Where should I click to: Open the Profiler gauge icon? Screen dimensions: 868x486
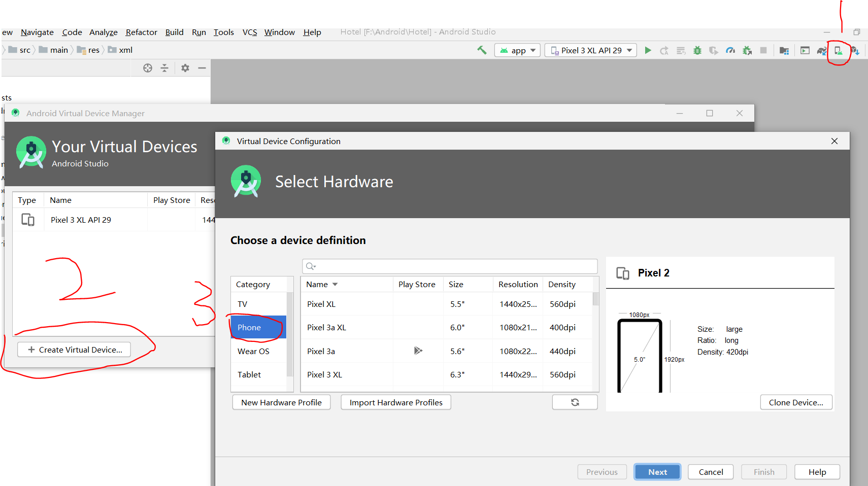730,50
